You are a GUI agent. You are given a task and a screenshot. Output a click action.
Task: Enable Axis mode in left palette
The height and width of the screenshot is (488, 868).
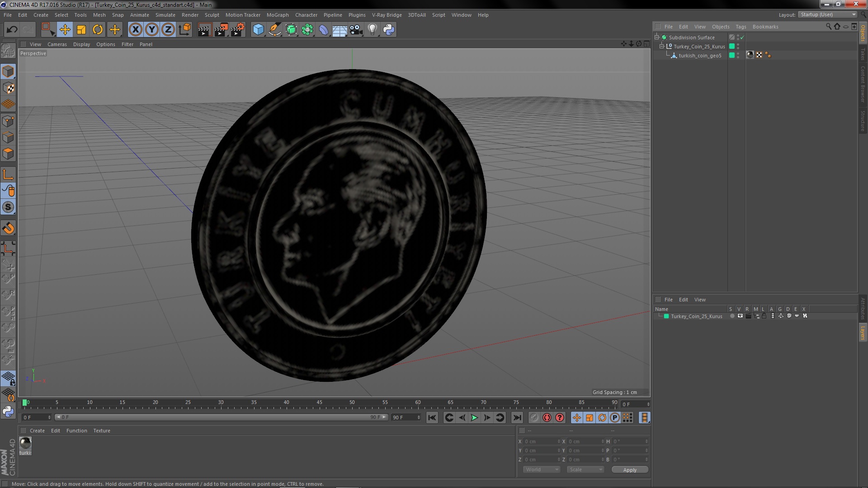8,174
